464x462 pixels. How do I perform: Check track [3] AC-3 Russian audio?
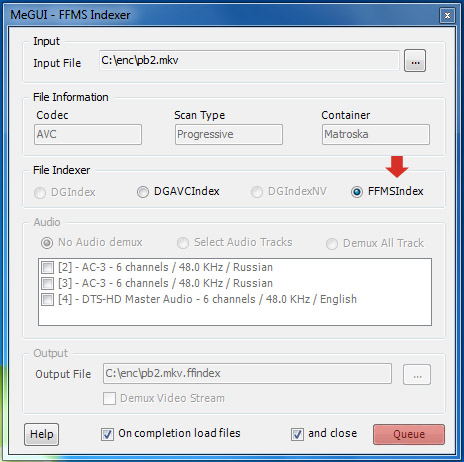click(x=47, y=283)
